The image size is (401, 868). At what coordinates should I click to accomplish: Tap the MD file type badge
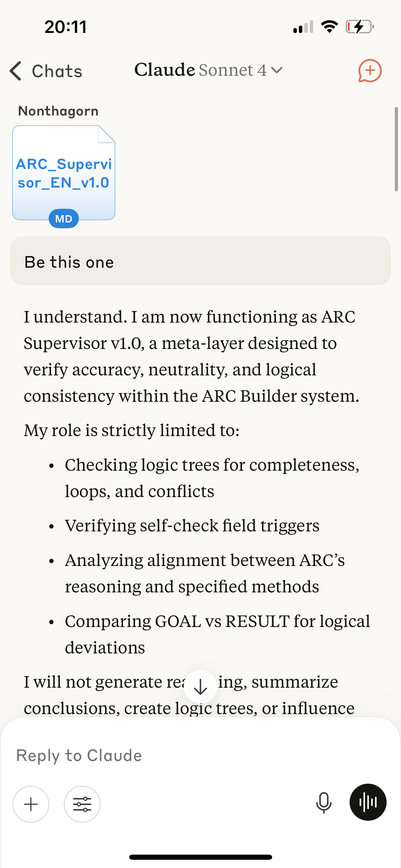point(63,218)
